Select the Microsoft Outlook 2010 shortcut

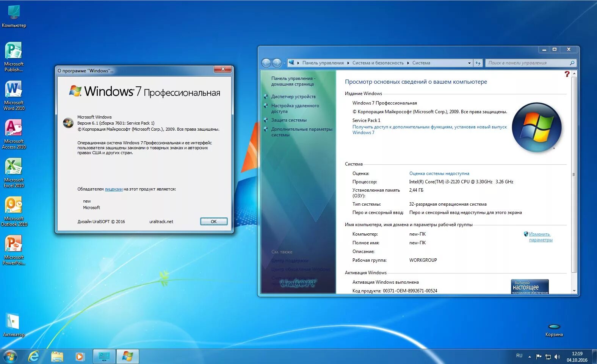pos(14,211)
